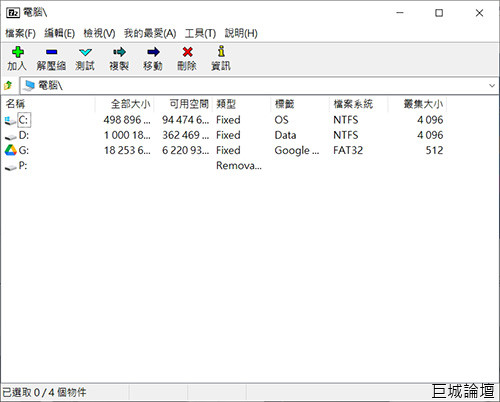Click total size 18 253 6... cell
This screenshot has width=500, height=402.
click(x=127, y=151)
